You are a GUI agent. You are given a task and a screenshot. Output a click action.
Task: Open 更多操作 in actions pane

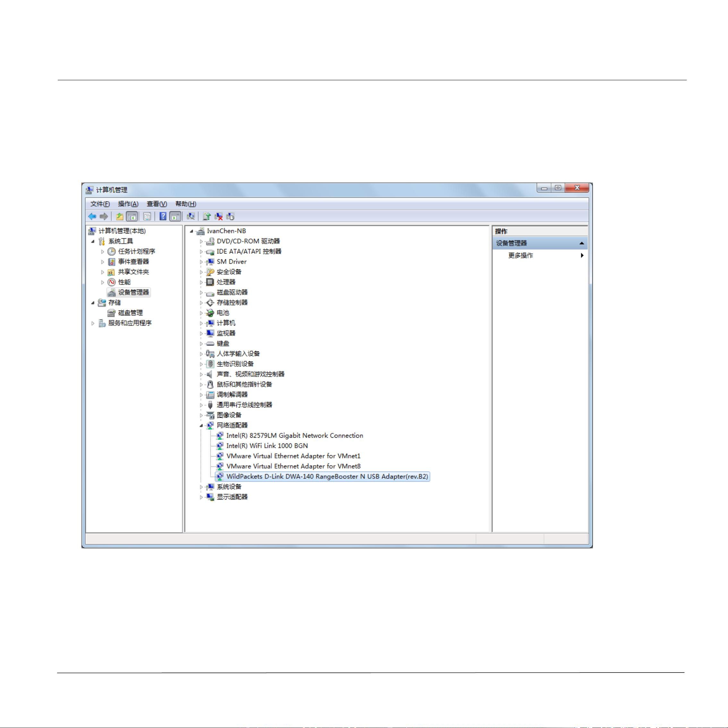520,255
